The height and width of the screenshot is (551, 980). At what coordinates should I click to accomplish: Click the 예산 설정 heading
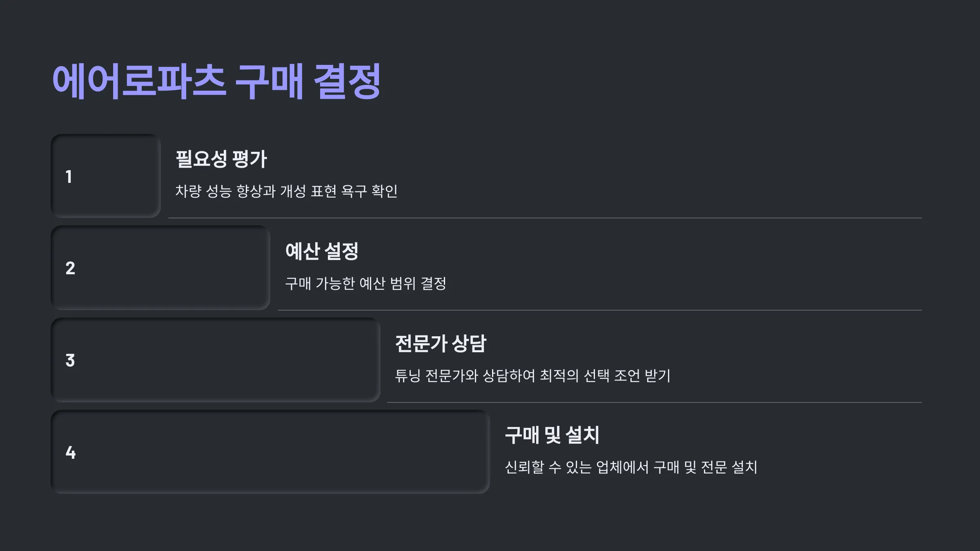[x=322, y=251]
